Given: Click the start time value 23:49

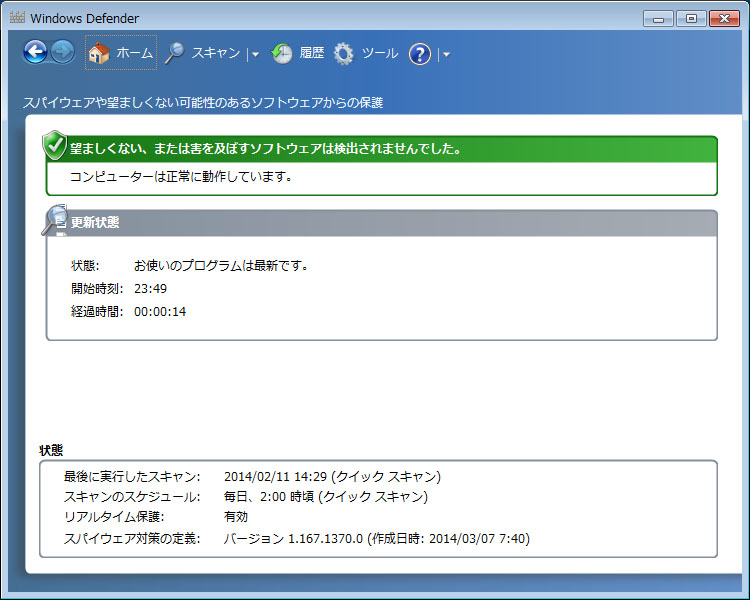Looking at the screenshot, I should point(150,289).
